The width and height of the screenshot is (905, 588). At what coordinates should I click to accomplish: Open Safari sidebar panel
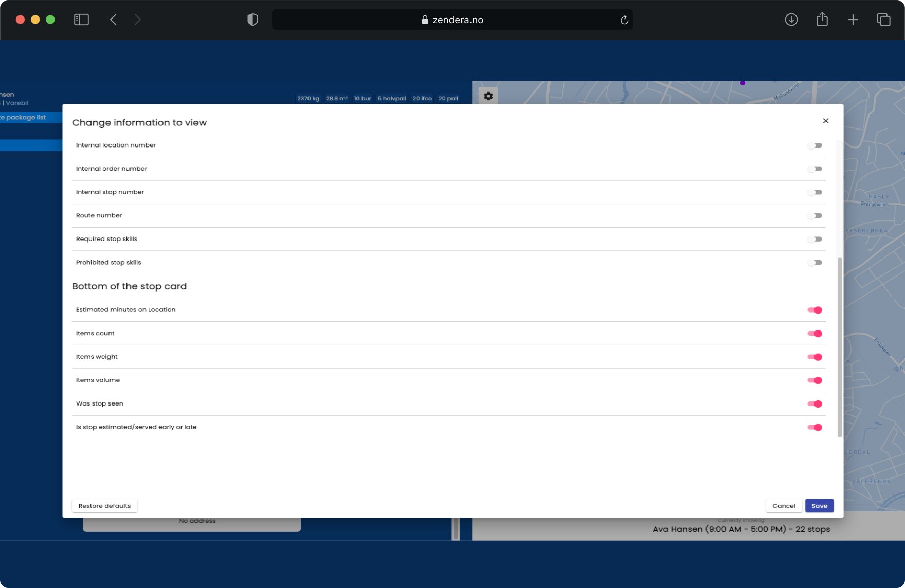tap(81, 20)
